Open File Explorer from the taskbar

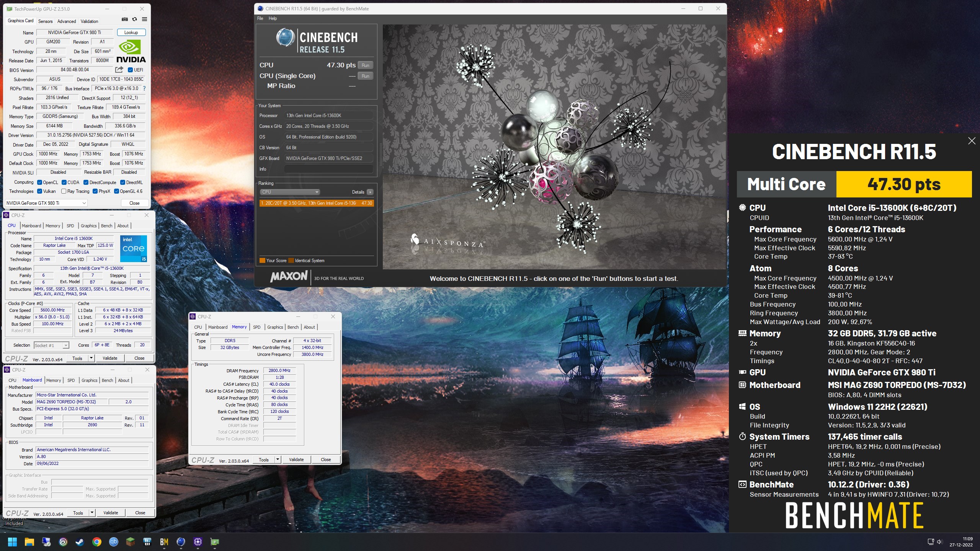[x=29, y=542]
